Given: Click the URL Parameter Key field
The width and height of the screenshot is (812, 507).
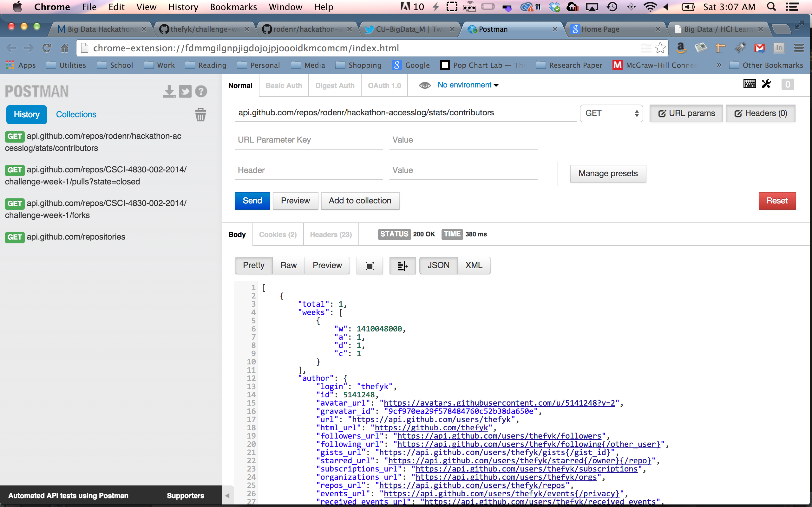Looking at the screenshot, I should tap(308, 140).
